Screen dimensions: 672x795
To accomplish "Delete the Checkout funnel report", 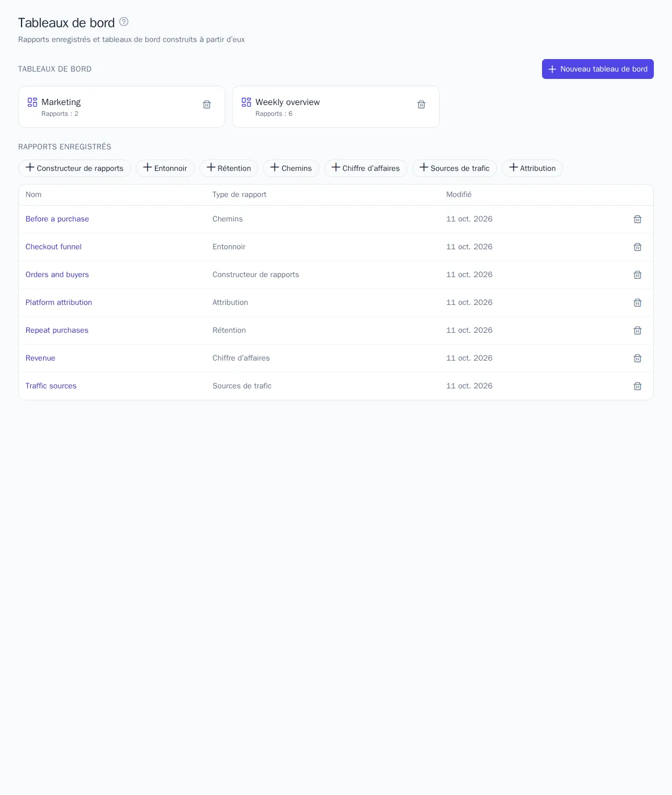I will tap(637, 247).
